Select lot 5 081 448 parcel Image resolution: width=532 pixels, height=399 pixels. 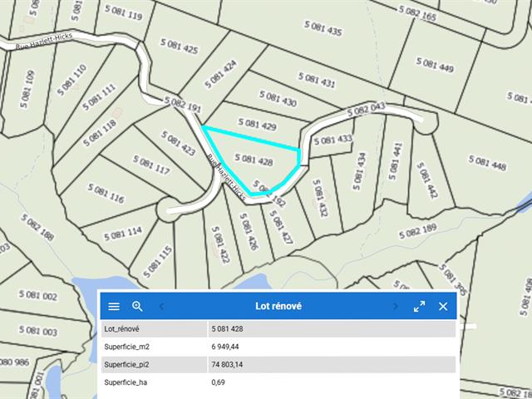486,163
